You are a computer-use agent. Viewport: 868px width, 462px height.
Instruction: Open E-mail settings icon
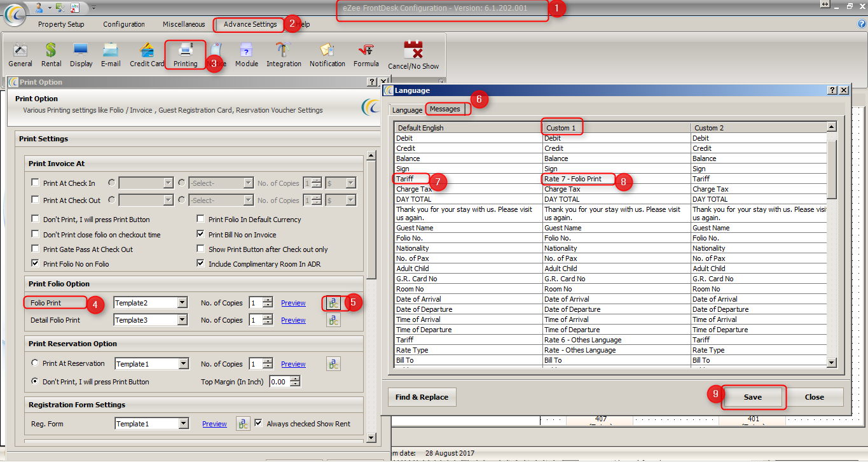click(111, 55)
